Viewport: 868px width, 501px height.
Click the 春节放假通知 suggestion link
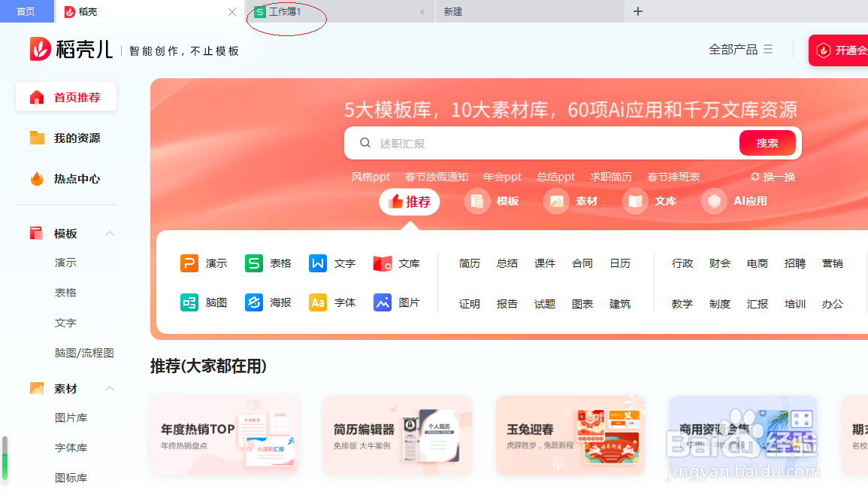pyautogui.click(x=436, y=177)
